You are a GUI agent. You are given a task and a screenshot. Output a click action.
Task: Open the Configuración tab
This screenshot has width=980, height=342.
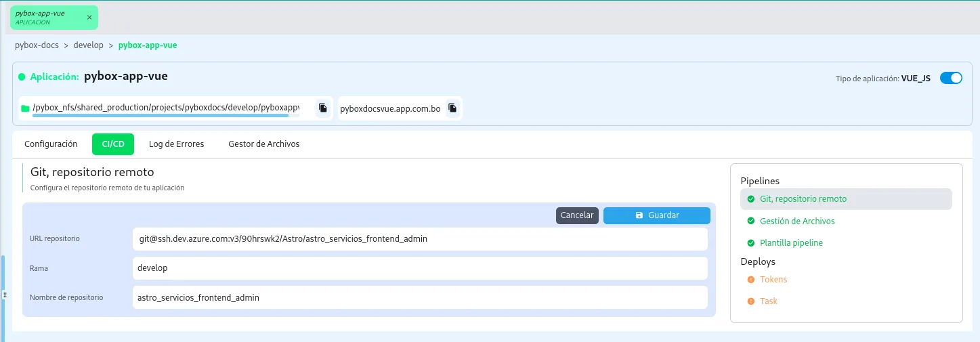pyautogui.click(x=51, y=144)
